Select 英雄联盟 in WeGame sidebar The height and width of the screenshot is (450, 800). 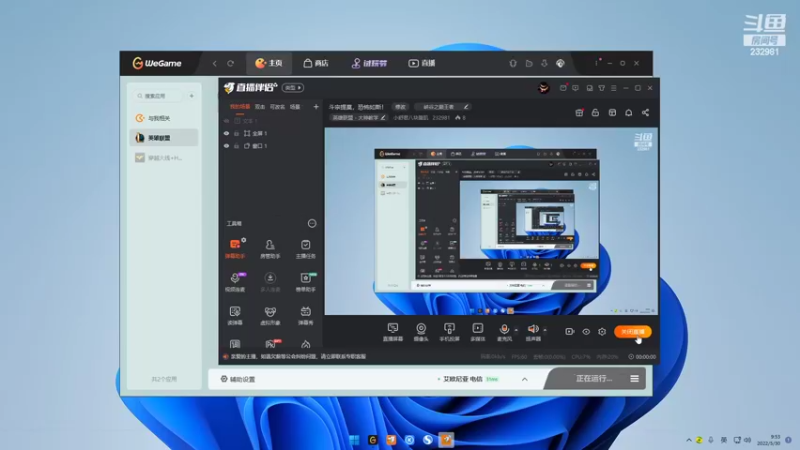[164, 138]
